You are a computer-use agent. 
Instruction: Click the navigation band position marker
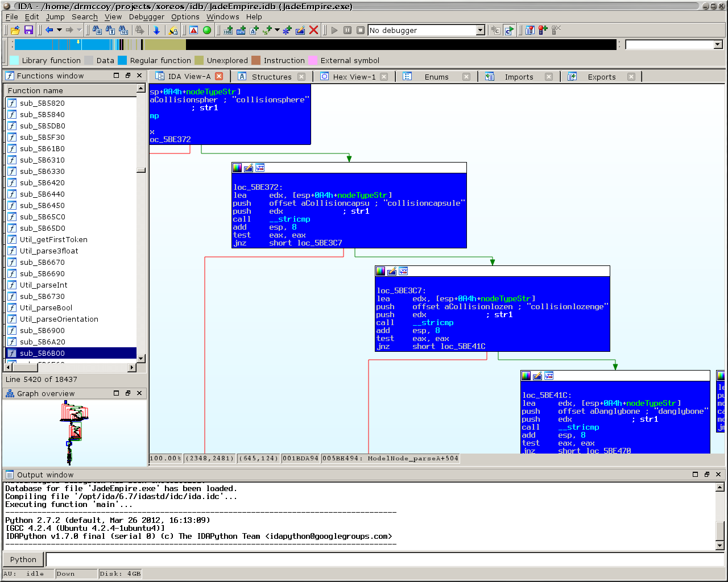point(78,43)
